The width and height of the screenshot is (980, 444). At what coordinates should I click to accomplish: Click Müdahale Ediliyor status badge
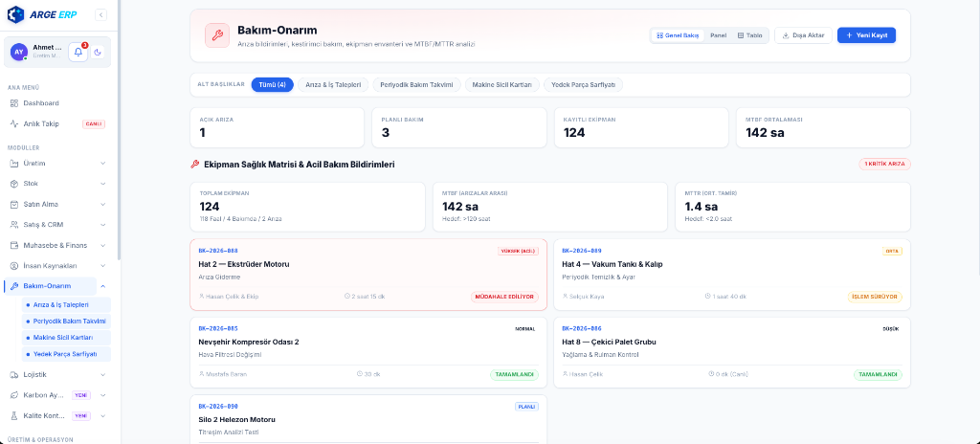point(504,297)
